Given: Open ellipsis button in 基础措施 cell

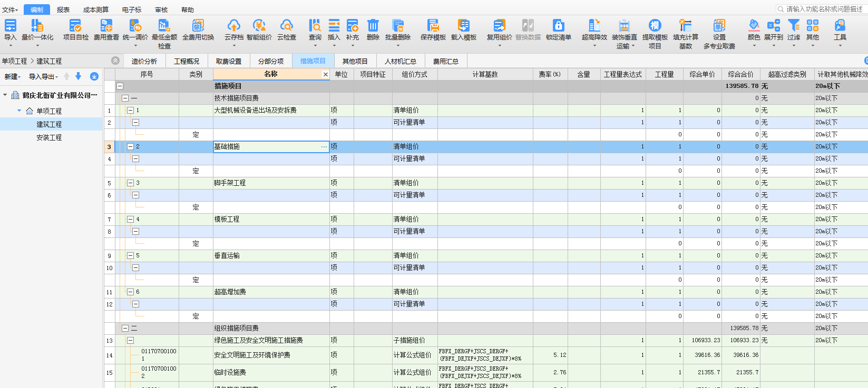Looking at the screenshot, I should pos(324,146).
